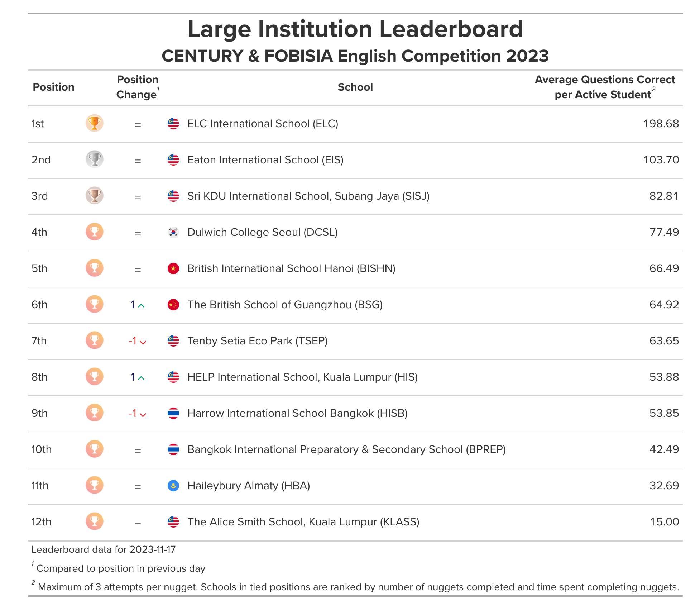Viewport: 700px width, 610px height.
Task: Click the green up arrow for HELP International School
Action: click(141, 378)
